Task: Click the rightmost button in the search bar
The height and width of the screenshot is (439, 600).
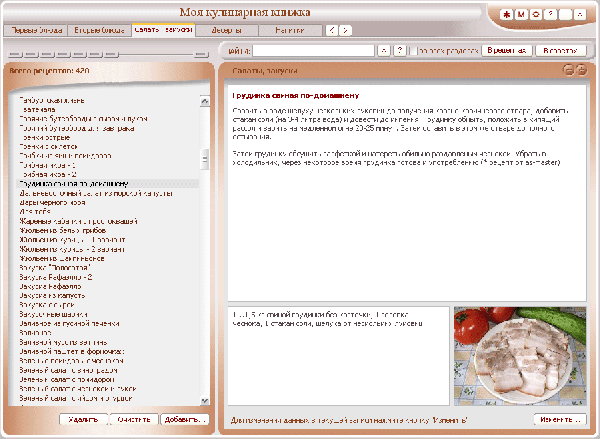Action: pyautogui.click(x=561, y=50)
